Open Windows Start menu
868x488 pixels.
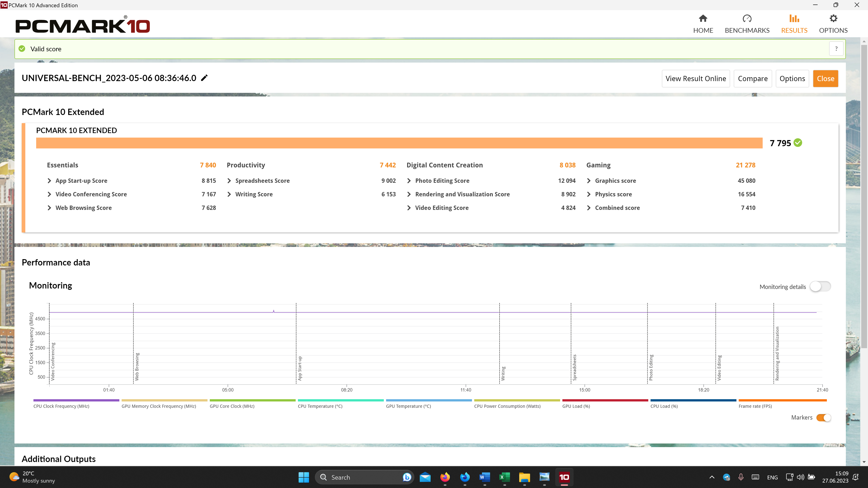[304, 477]
